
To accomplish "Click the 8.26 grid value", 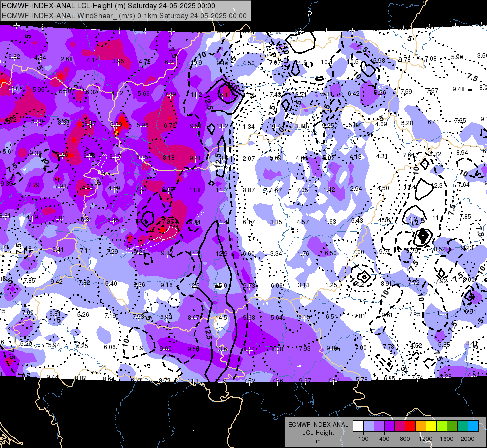I will click(62, 155).
